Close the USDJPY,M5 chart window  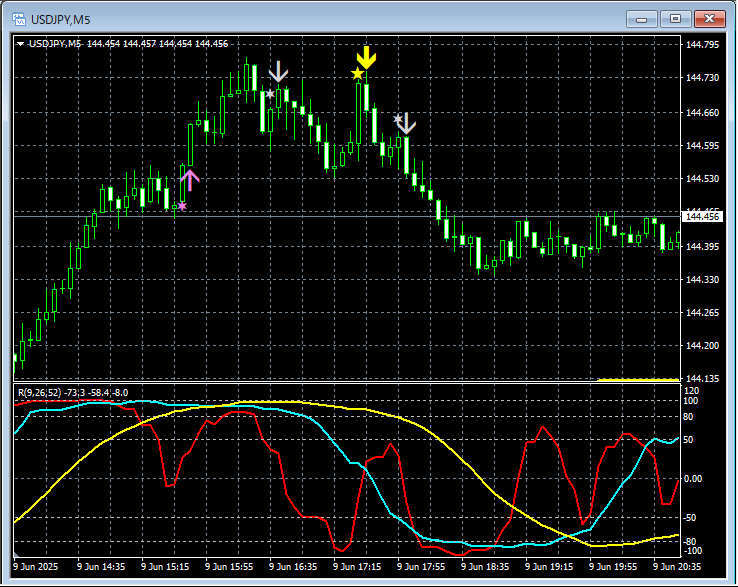click(710, 19)
